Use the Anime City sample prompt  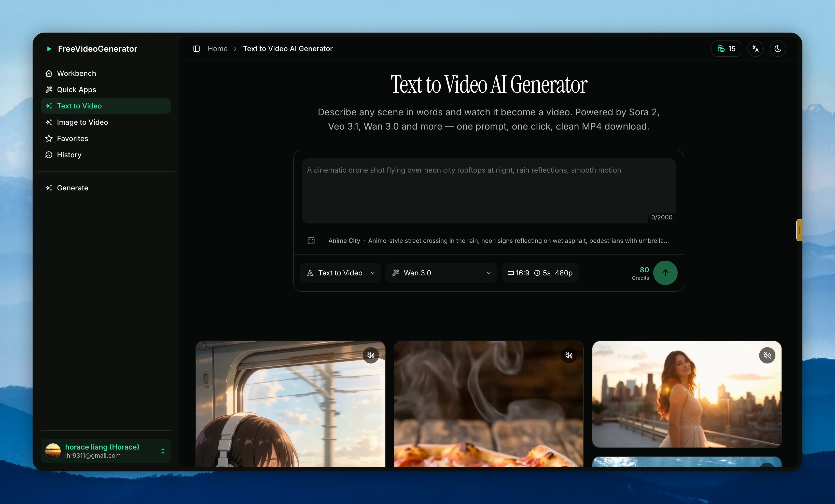pyautogui.click(x=498, y=241)
